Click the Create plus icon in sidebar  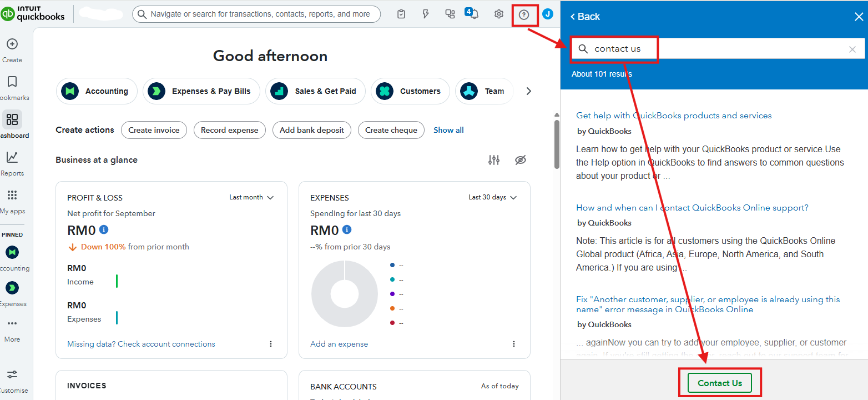[12, 44]
